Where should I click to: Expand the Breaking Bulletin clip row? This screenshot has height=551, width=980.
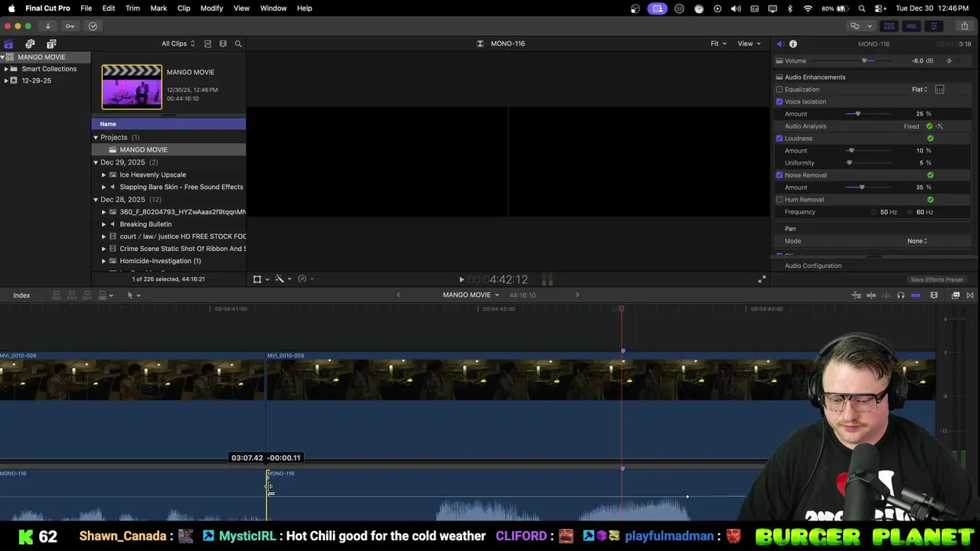click(x=103, y=224)
